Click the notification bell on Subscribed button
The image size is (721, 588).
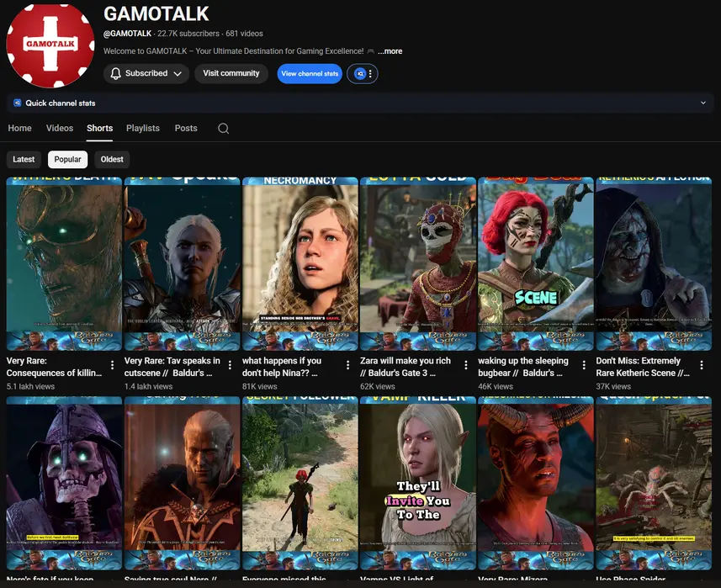116,73
